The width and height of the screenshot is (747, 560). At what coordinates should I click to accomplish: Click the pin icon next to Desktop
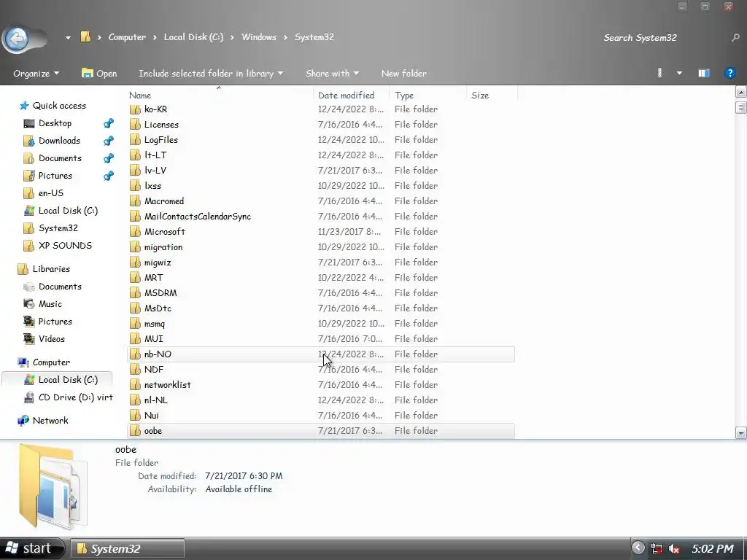point(109,123)
